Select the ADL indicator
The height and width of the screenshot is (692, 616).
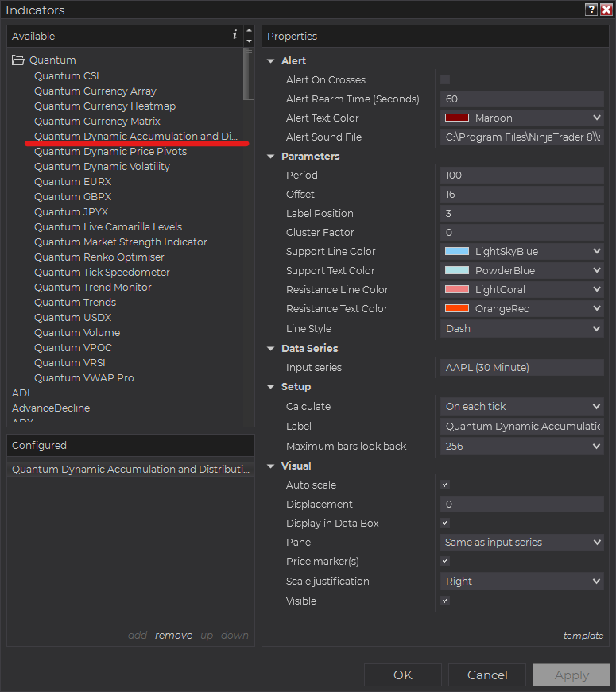point(22,392)
